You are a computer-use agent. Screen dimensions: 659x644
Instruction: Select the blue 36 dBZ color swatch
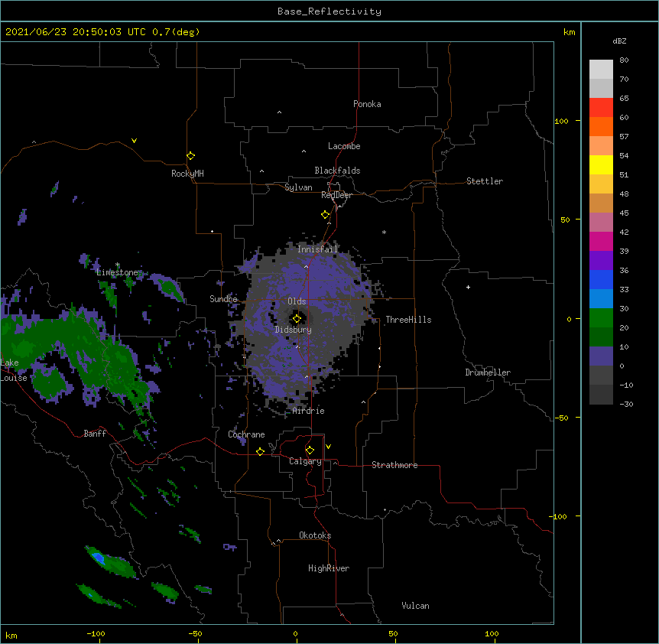[601, 279]
